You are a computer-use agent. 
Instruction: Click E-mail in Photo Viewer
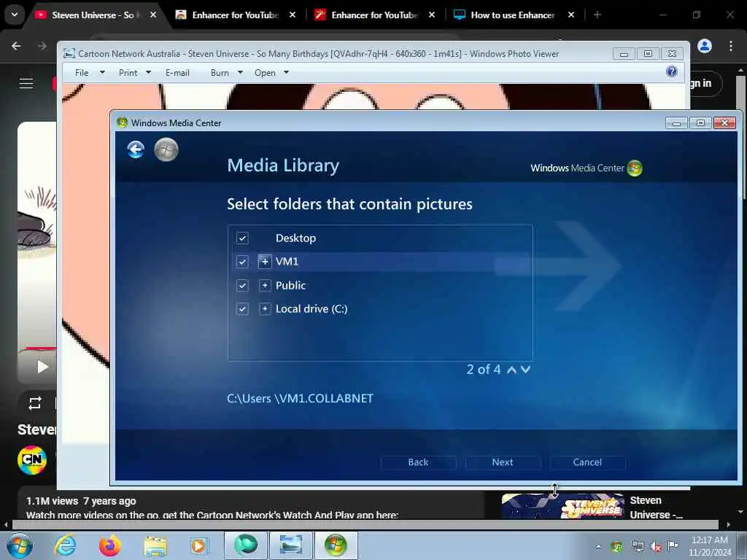click(177, 73)
